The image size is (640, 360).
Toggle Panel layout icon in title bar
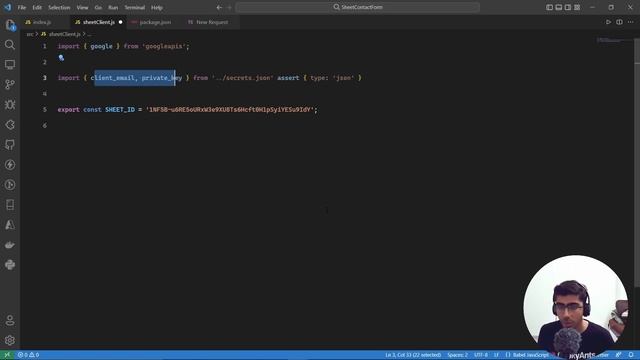click(559, 7)
